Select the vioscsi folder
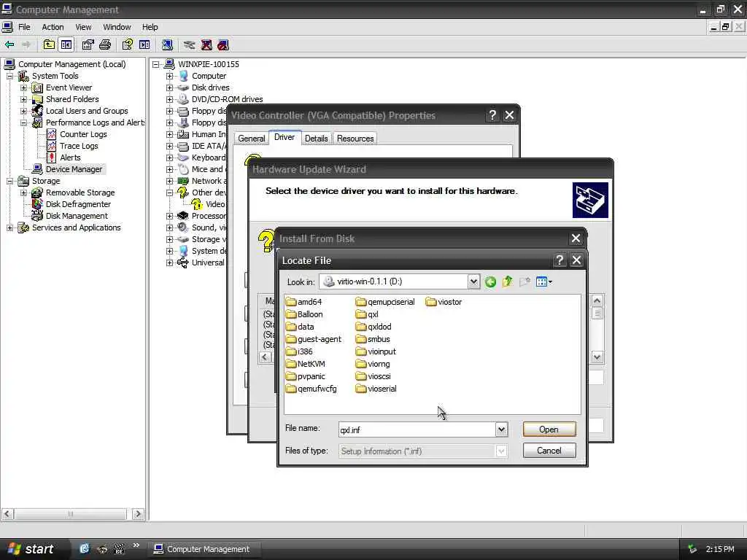This screenshot has height=560, width=747. click(x=373, y=376)
